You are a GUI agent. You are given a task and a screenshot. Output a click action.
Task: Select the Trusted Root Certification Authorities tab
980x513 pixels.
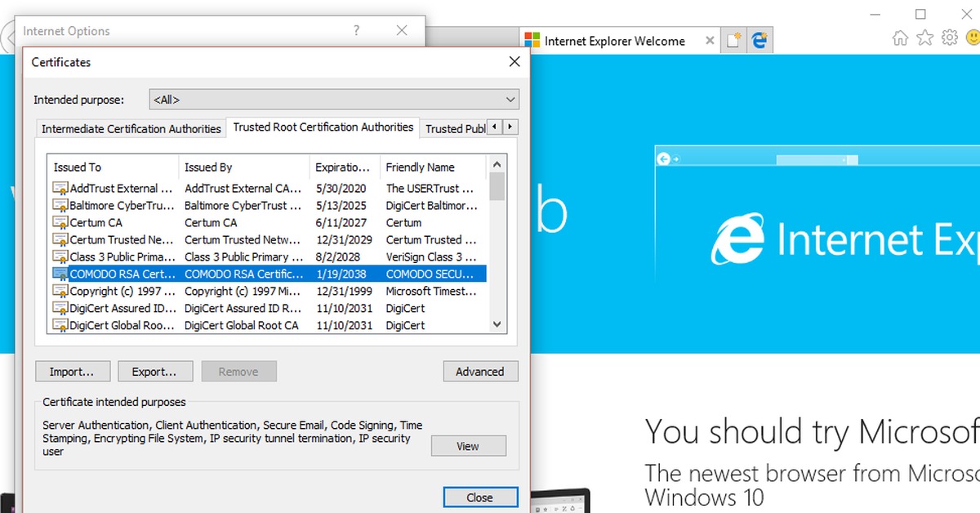323,127
